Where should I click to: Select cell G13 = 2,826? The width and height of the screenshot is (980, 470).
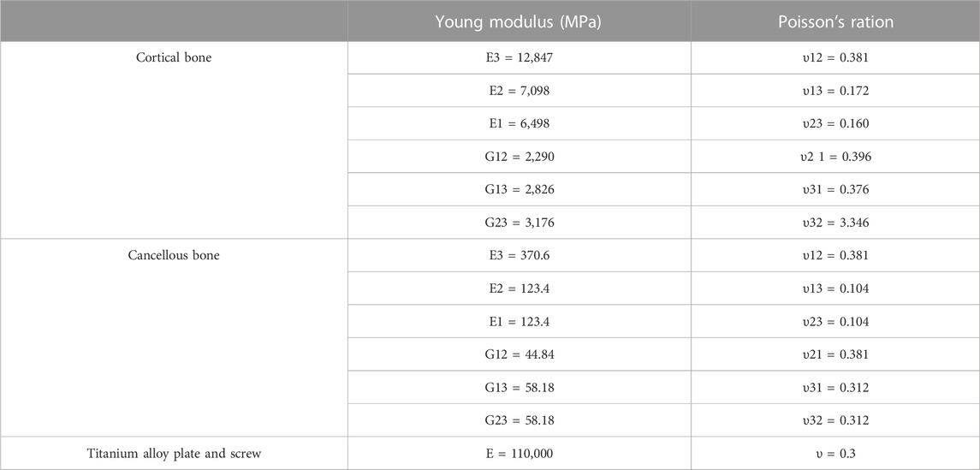519,189
